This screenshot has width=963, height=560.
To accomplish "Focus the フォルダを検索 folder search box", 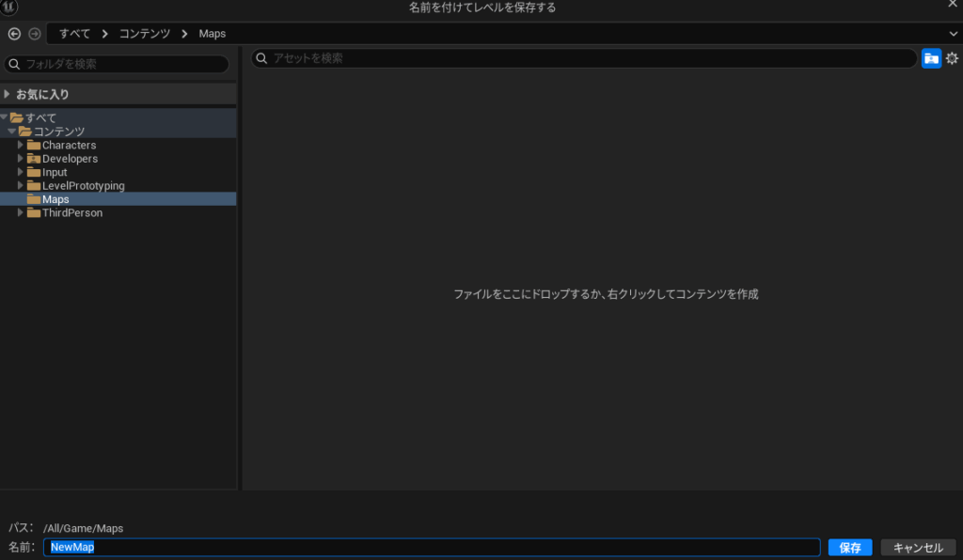I will click(x=122, y=64).
